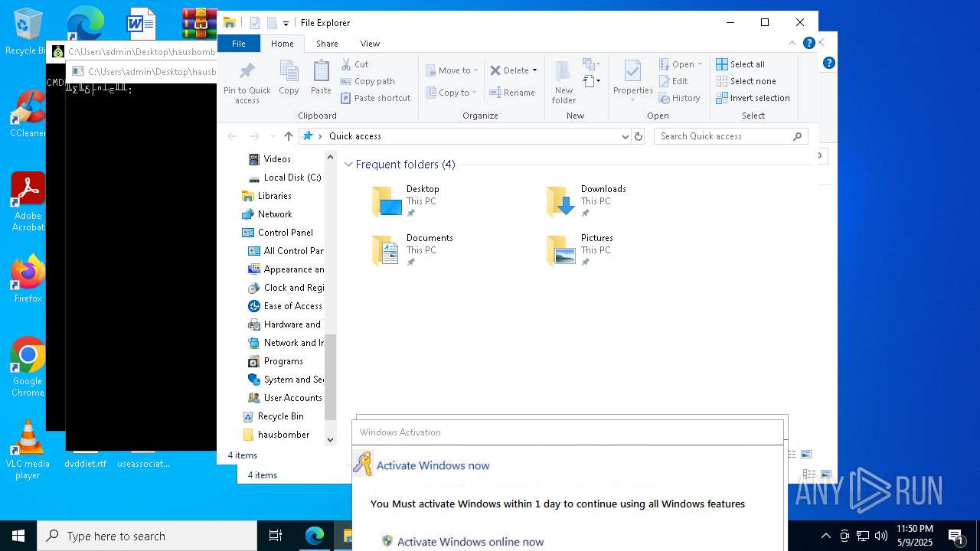Click Copy path in Clipboard group

tap(367, 81)
